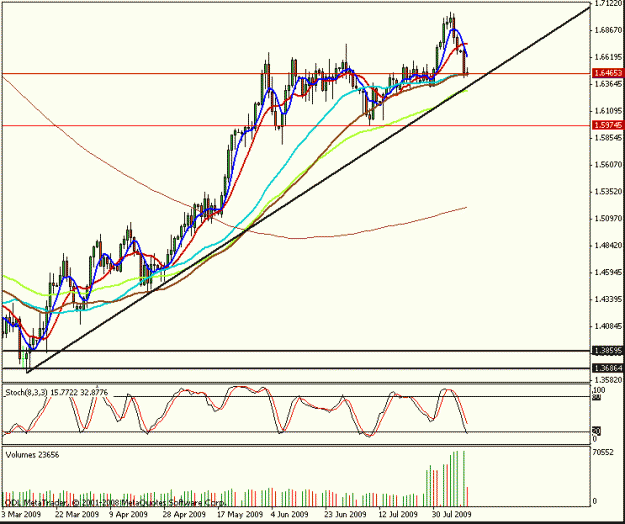Click the 30 Jul 2009 date label
Viewport: 625px width, 524px height.
[x=451, y=514]
